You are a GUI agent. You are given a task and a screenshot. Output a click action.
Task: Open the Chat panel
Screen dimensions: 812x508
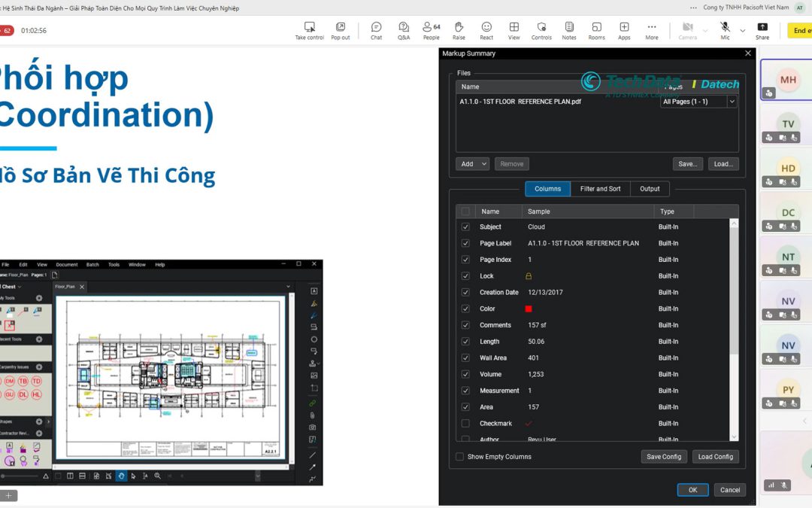coord(377,31)
